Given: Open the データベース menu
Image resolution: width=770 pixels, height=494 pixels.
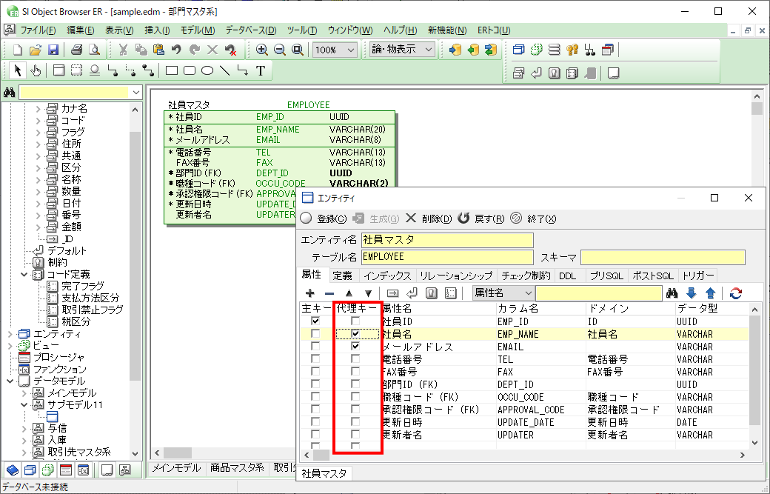Looking at the screenshot, I should 244,31.
